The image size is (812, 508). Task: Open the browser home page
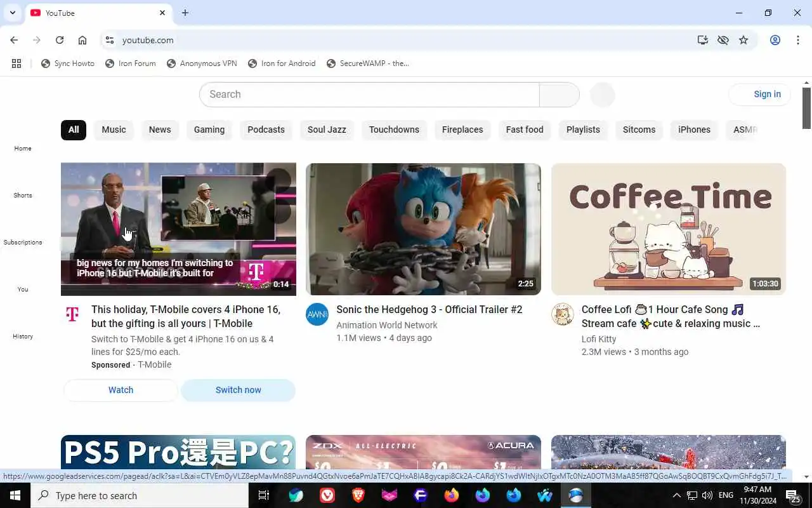click(82, 40)
